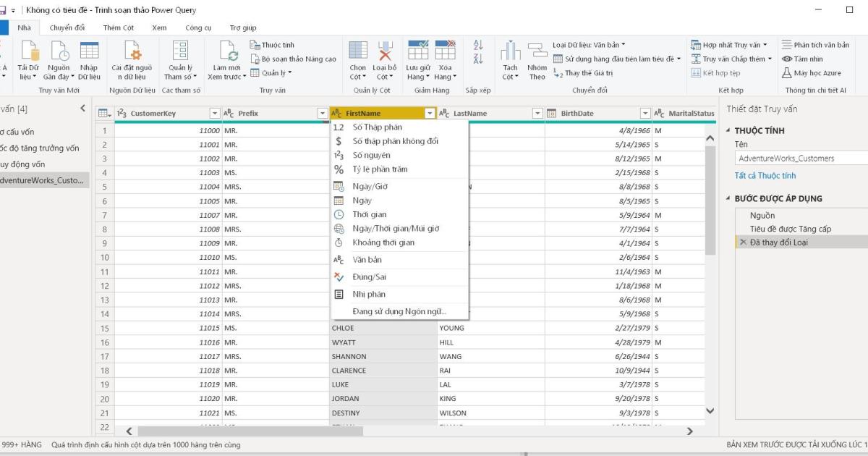Click the Chọn Cột icon
Image resolution: width=868 pixels, height=456 pixels.
[x=358, y=52]
